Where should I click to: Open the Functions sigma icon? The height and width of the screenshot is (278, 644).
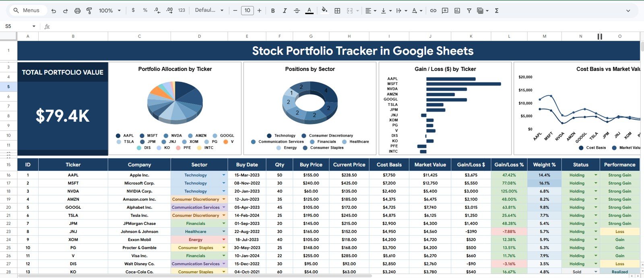(497, 11)
